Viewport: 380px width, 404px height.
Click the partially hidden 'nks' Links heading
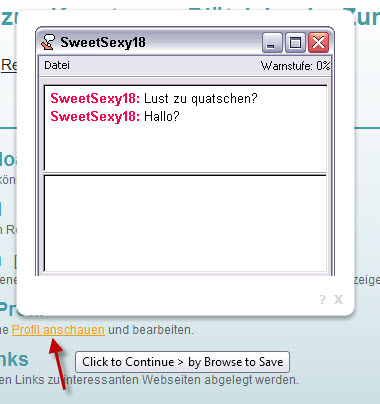point(14,359)
